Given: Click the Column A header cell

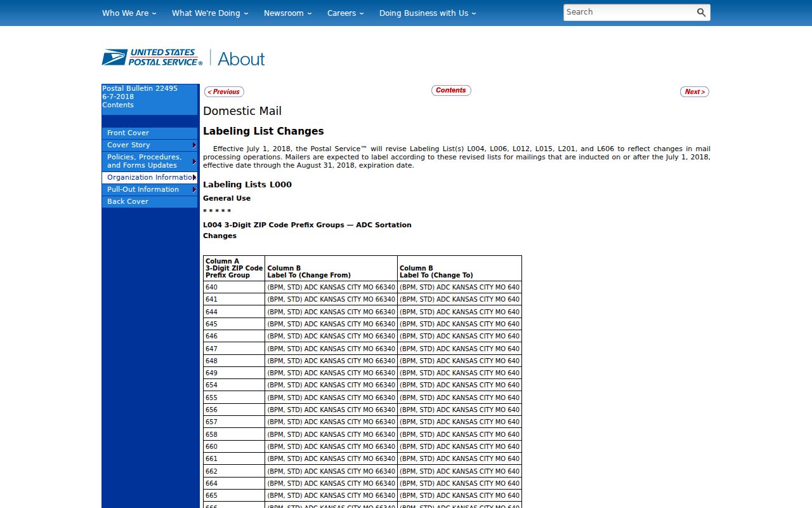Looking at the screenshot, I should click(234, 269).
